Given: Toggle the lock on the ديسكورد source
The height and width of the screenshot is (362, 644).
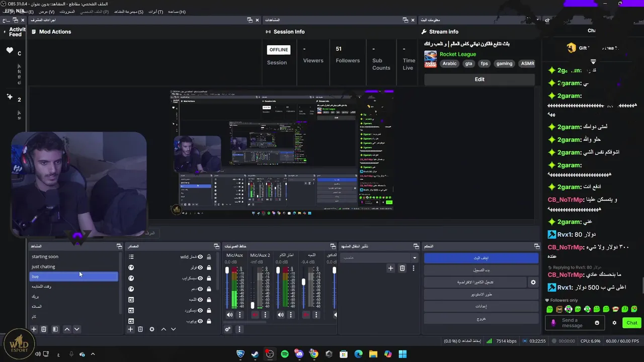Looking at the screenshot, I should [x=209, y=310].
